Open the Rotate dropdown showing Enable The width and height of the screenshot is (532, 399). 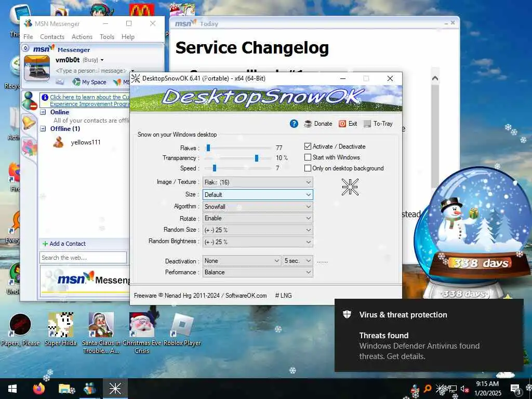point(258,218)
